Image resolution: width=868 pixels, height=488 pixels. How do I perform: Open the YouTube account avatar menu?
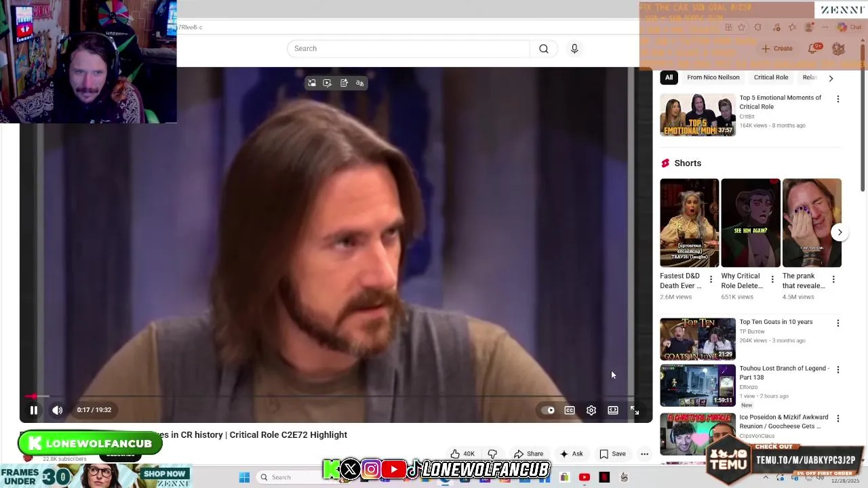tap(838, 49)
